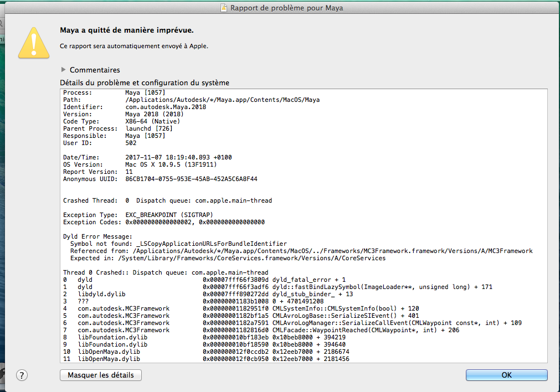Click stack frame 3 '???'

[x=193, y=301]
